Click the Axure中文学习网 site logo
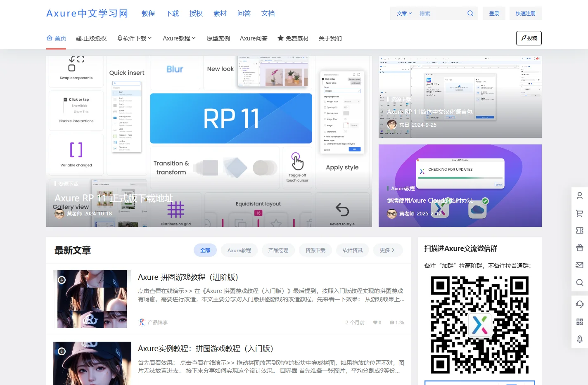 [87, 13]
